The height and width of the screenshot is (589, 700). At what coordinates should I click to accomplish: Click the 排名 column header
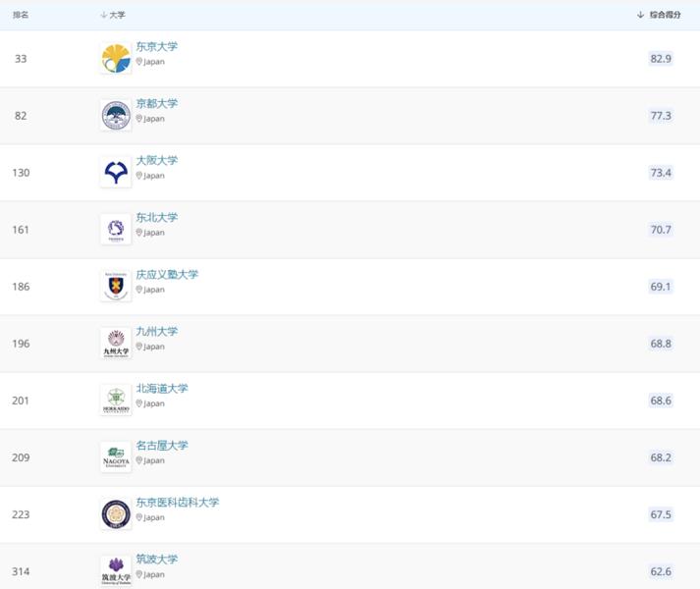(x=21, y=15)
